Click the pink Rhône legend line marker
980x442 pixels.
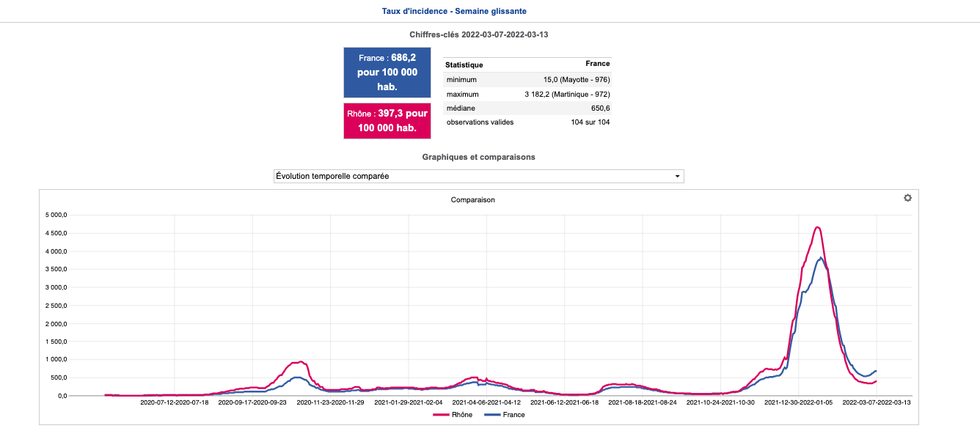pos(440,415)
